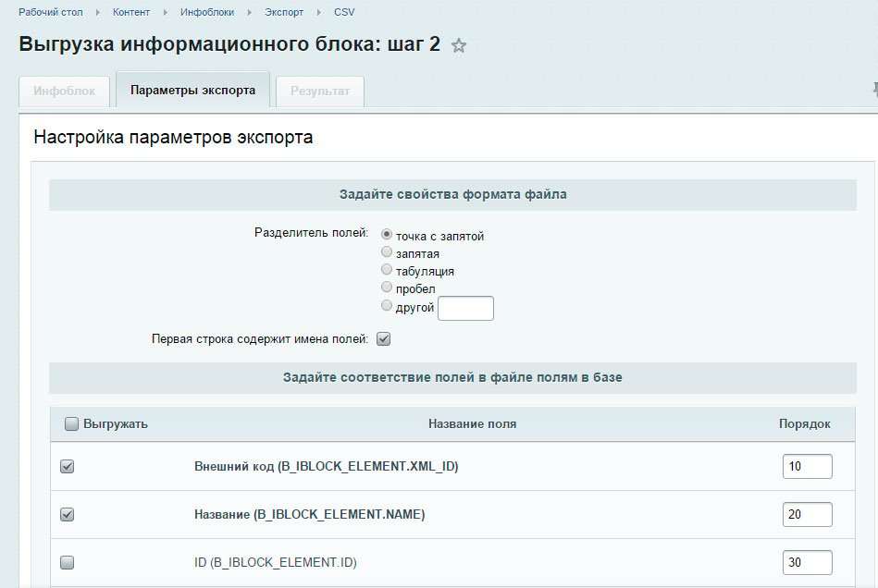This screenshot has width=878, height=588.
Task: Toggle the Выгружать select-all checkbox
Action: [x=72, y=424]
